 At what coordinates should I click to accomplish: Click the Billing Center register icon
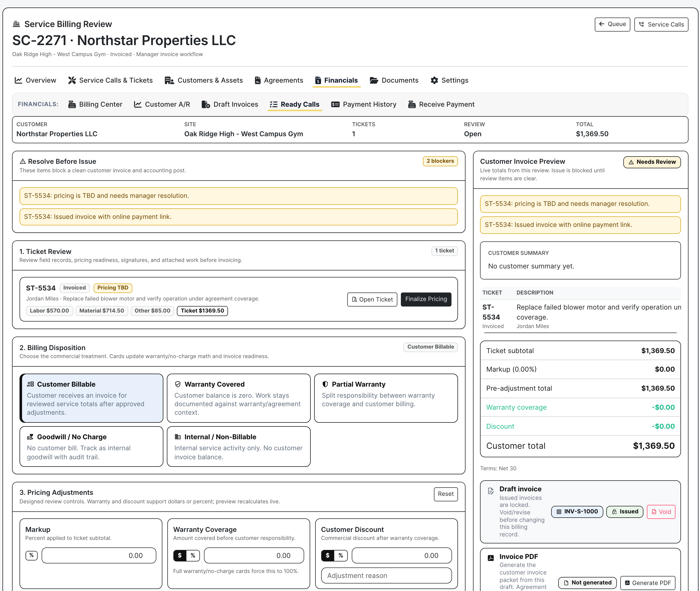72,104
